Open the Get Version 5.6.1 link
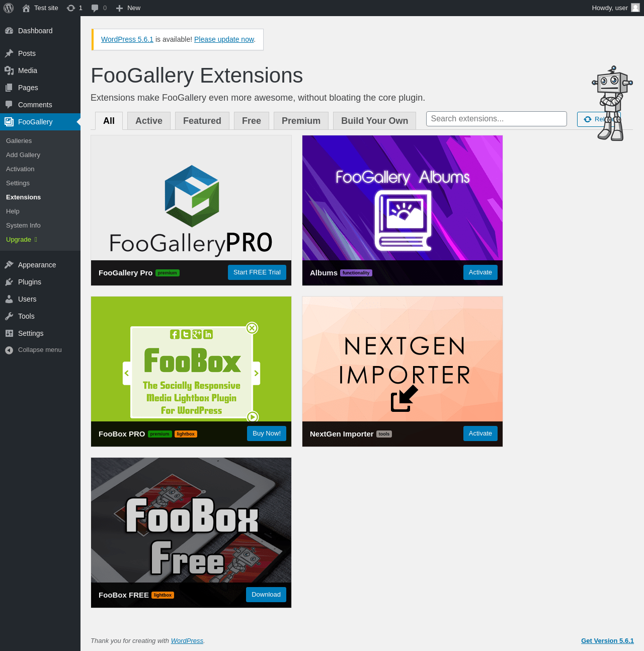The width and height of the screenshot is (644, 651). (607, 641)
